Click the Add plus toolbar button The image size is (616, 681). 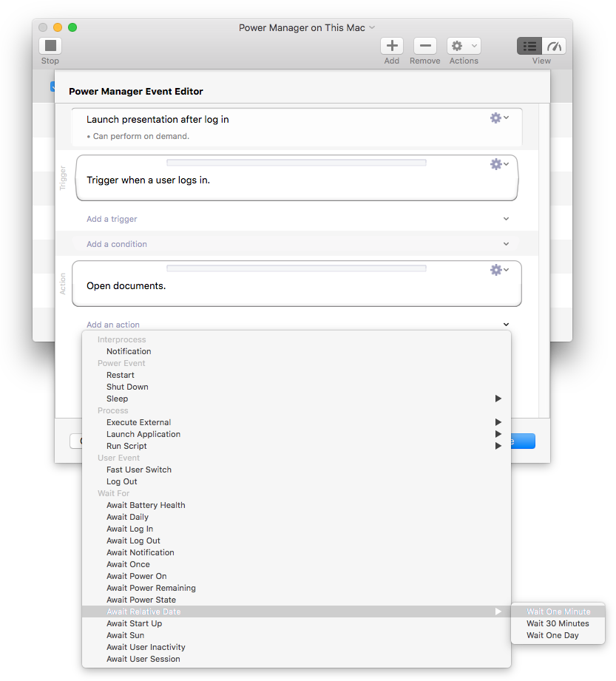click(392, 46)
